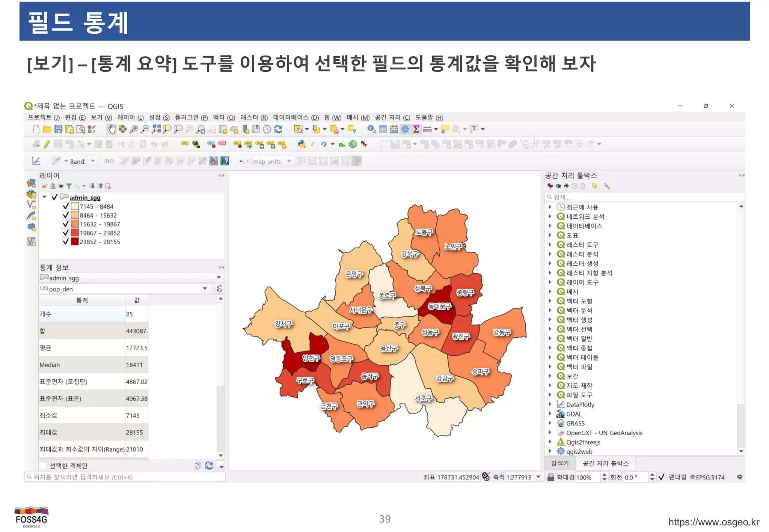Screen dimensions: 769x532
Task: Uncheck the 8484 - 15632 class
Action: pyautogui.click(x=66, y=215)
